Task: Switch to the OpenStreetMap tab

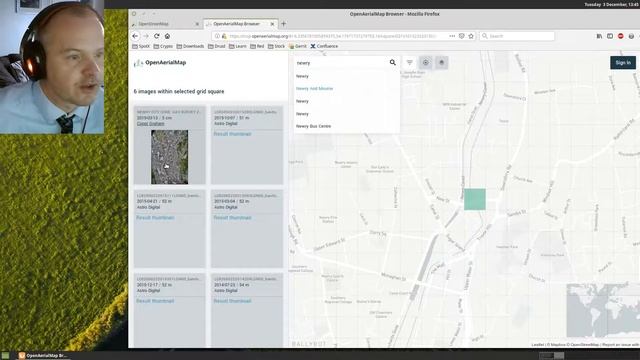Action: point(165,24)
